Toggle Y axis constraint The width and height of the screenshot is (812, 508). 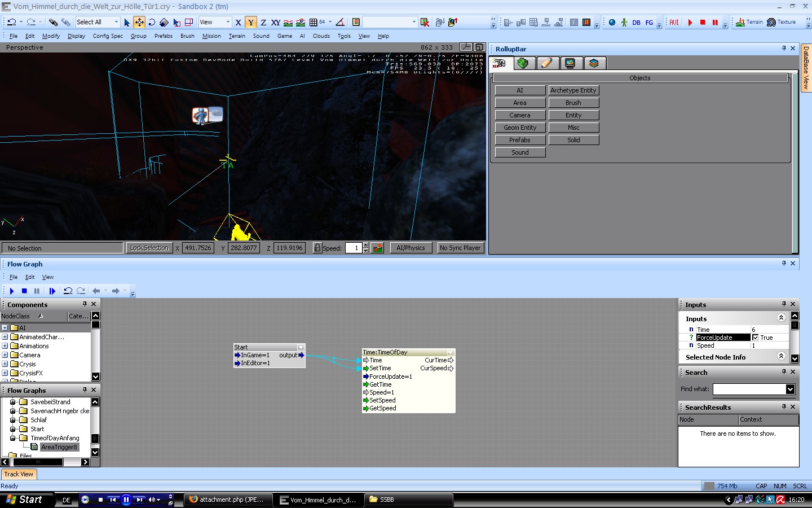[x=251, y=22]
